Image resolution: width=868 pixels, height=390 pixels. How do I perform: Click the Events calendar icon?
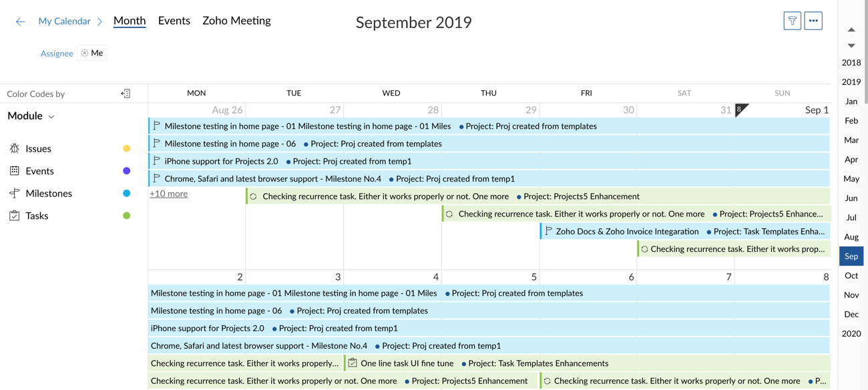coord(14,171)
